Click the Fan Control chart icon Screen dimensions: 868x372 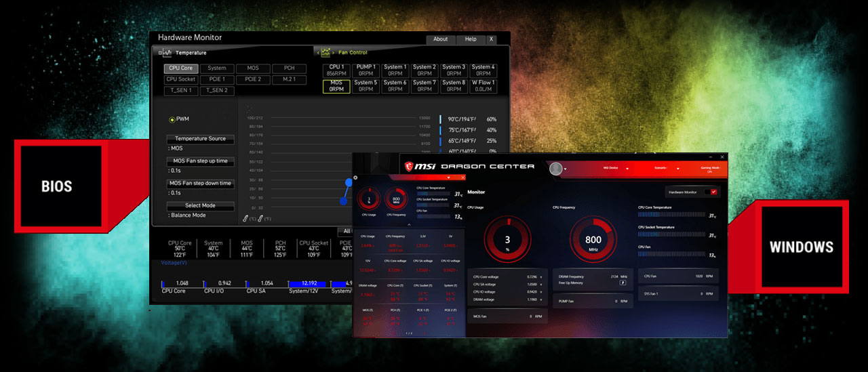tap(326, 52)
